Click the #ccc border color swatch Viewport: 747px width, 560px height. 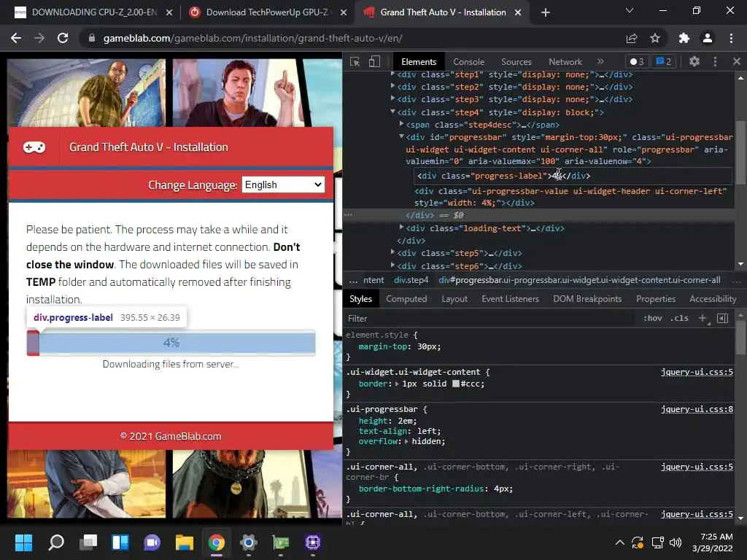tap(455, 384)
